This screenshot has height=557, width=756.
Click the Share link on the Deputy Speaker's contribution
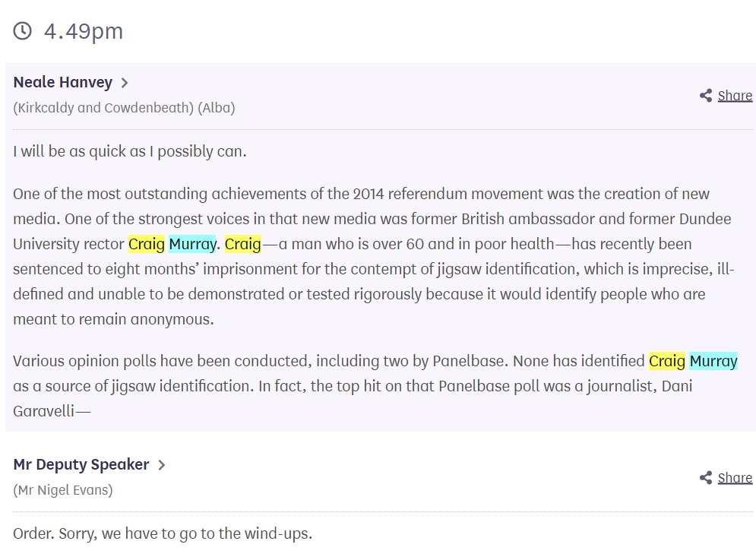[x=735, y=478]
